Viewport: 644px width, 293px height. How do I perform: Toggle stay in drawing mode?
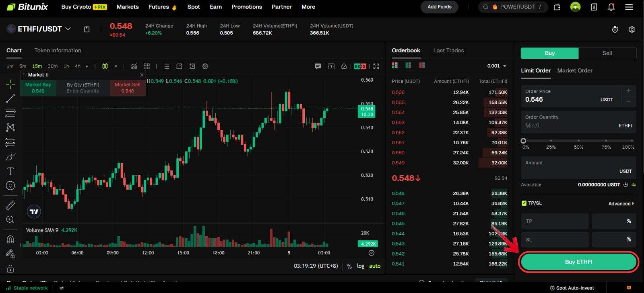[10, 254]
